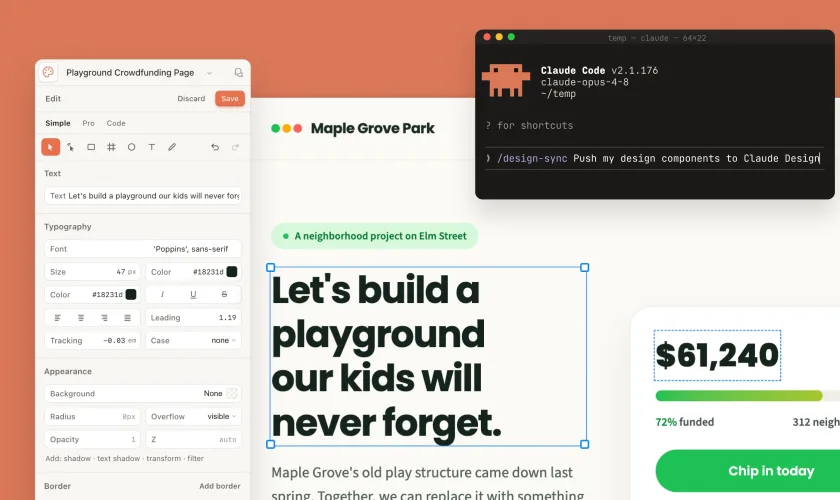Toggle strikethrough text style
Viewport: 840px width, 500px height.
pyautogui.click(x=224, y=294)
